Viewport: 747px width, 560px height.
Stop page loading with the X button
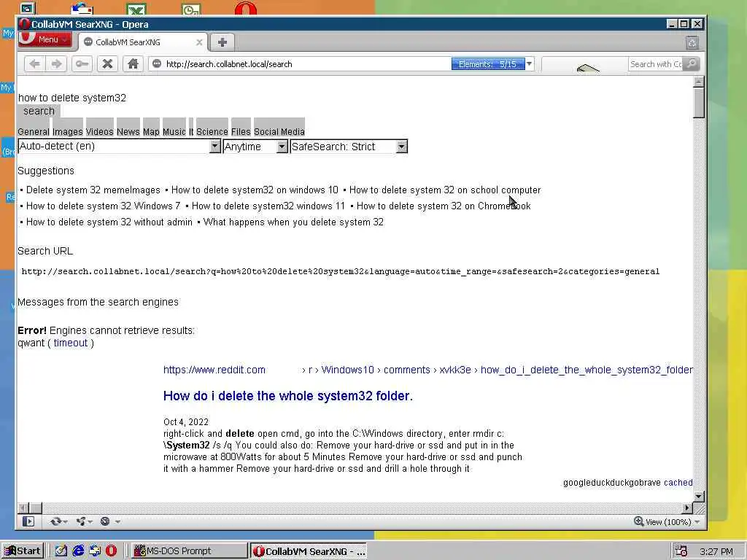pyautogui.click(x=108, y=64)
